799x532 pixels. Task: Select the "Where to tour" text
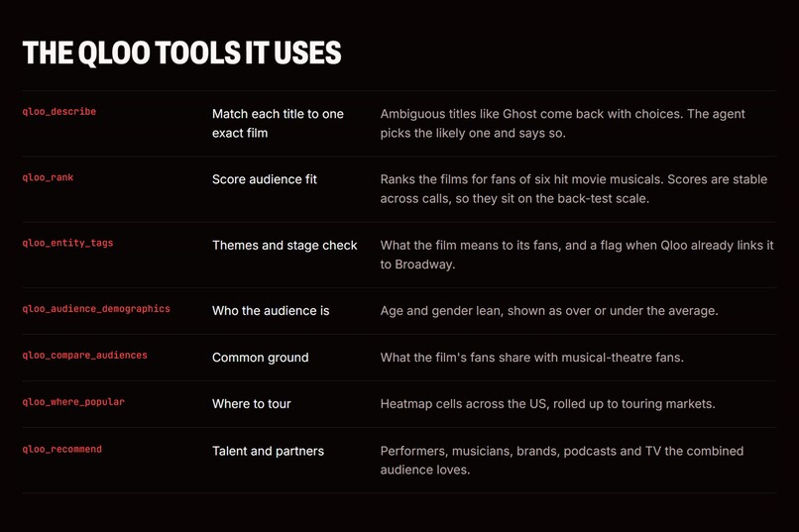(251, 404)
